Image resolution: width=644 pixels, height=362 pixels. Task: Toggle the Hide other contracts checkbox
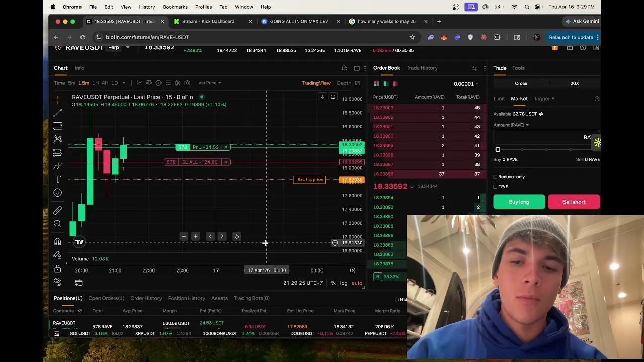pos(397,300)
